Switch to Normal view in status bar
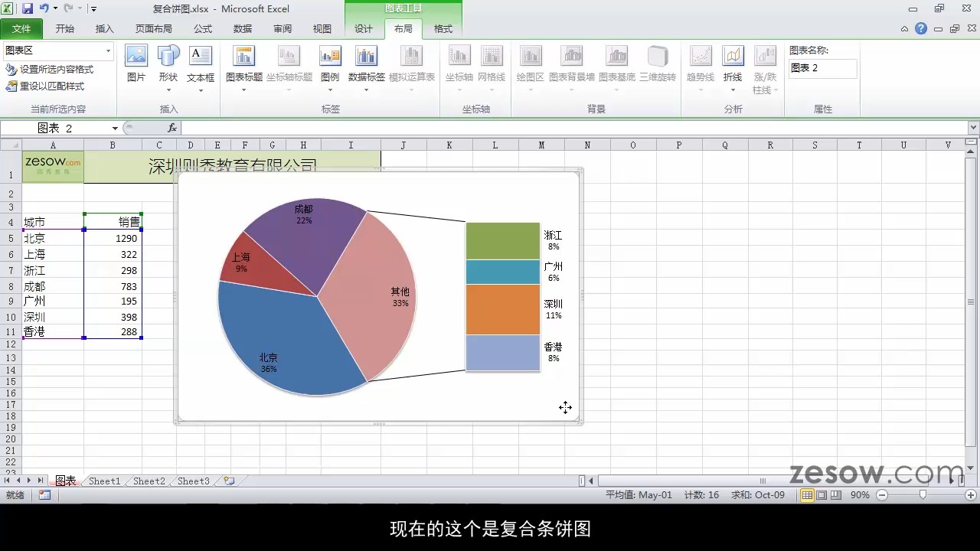Screen dimensions: 980x551 point(807,495)
